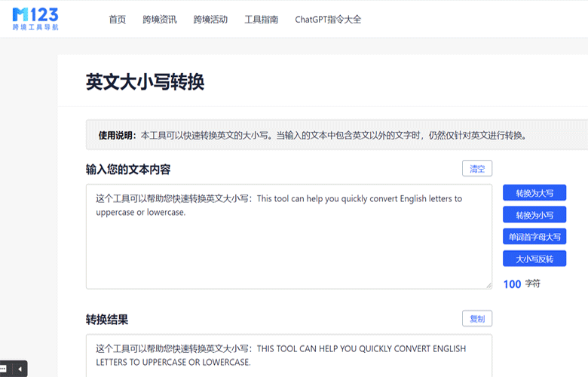Click the chat bubble icon at bottom left

click(x=4, y=369)
